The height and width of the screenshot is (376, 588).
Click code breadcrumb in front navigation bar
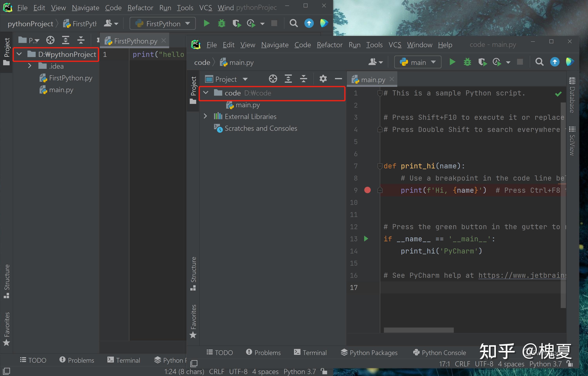tap(202, 63)
